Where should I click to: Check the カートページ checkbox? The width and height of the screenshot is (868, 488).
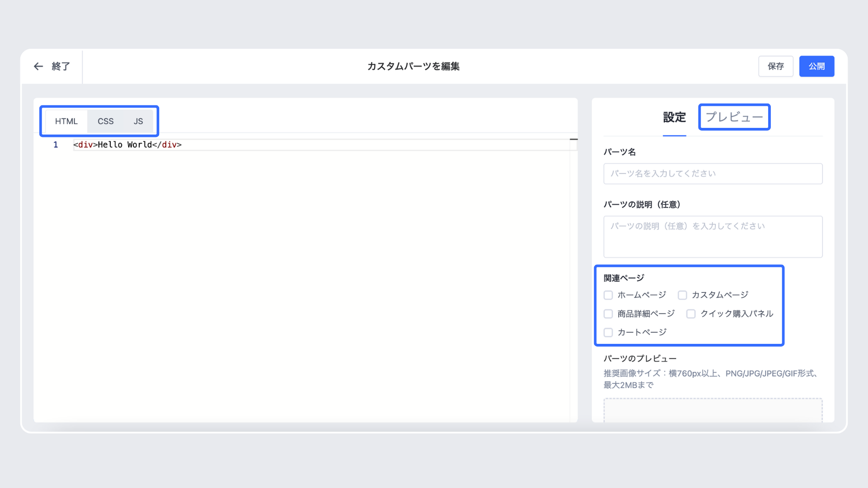pos(608,333)
